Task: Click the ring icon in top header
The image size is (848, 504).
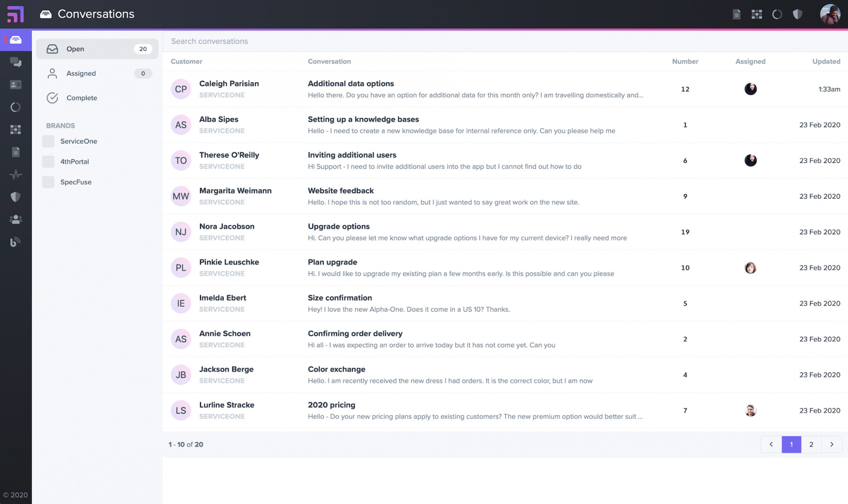Action: click(777, 14)
